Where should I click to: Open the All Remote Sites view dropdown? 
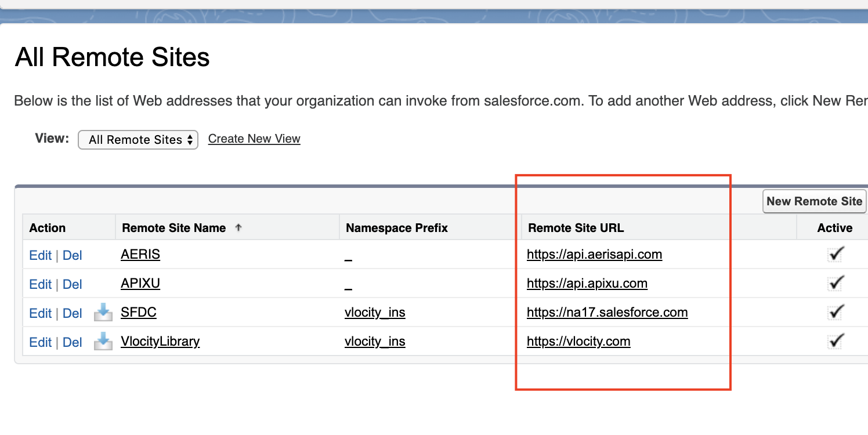(138, 140)
